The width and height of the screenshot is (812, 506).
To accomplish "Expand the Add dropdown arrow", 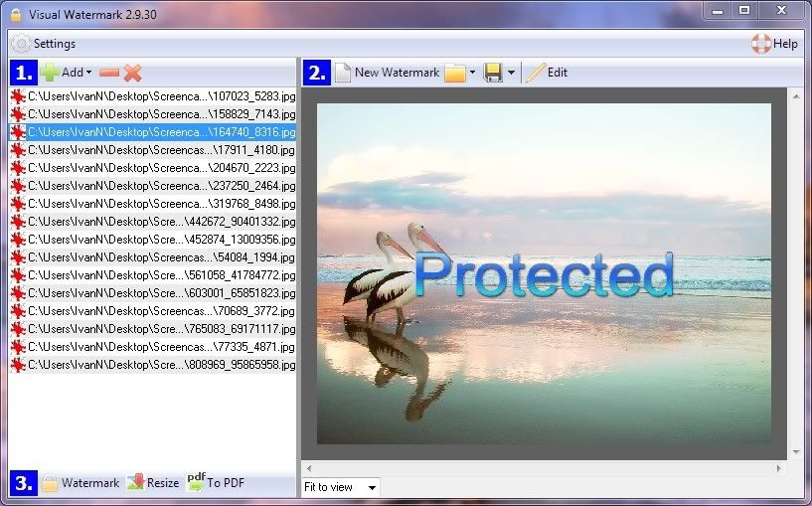I will point(89,73).
